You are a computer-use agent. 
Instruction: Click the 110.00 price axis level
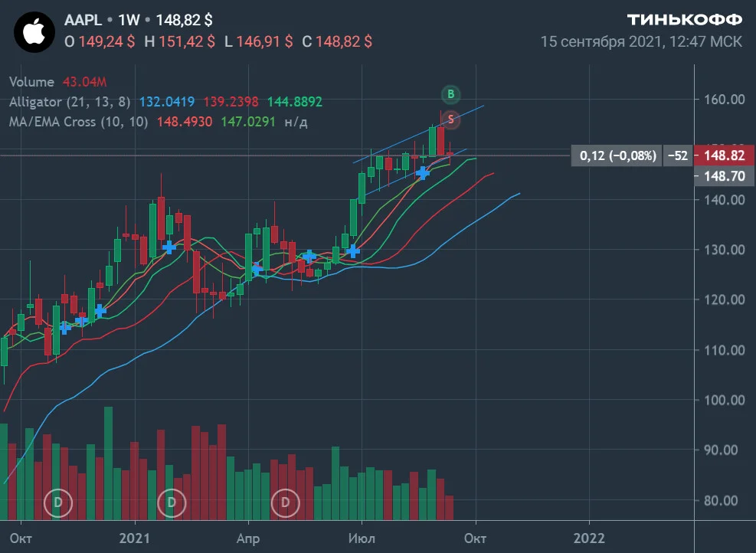tap(725, 350)
